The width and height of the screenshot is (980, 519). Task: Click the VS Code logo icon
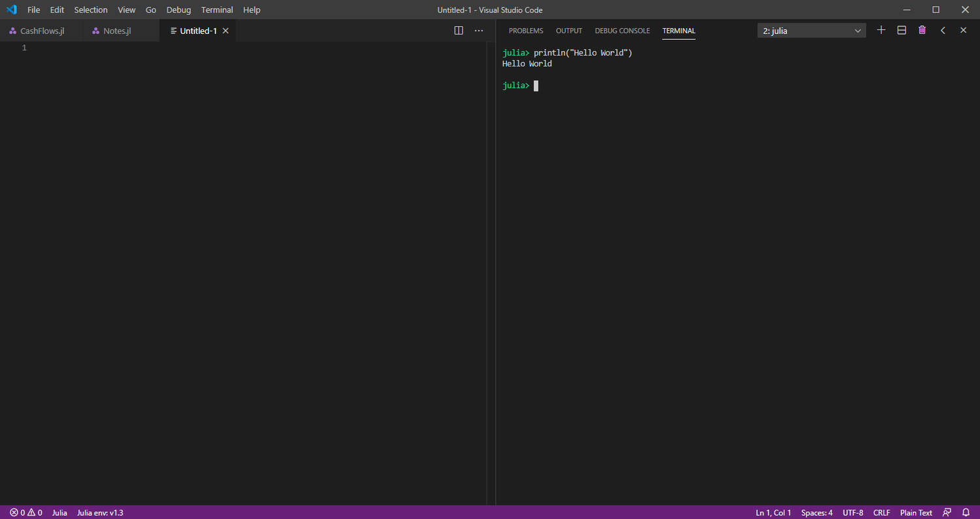click(11, 10)
